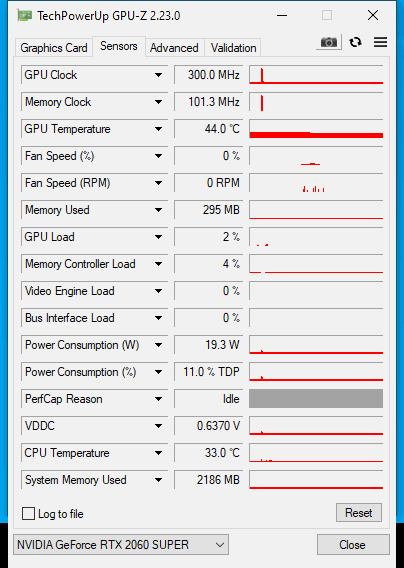Open the PerfCap Reason dropdown arrow

click(158, 399)
